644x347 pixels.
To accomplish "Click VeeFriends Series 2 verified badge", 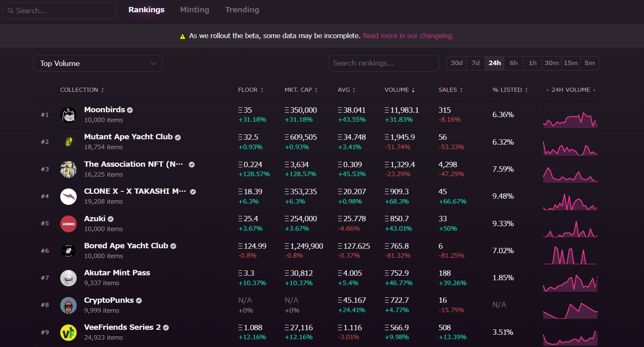I will pos(166,328).
